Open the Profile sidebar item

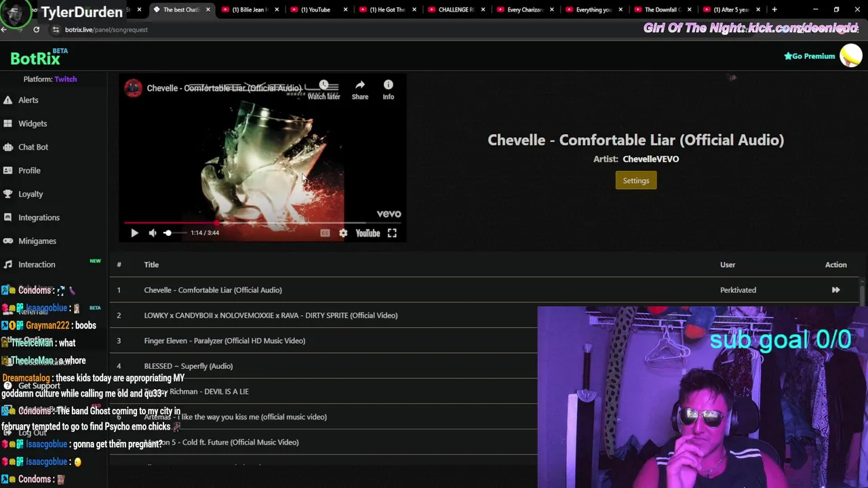tap(29, 171)
